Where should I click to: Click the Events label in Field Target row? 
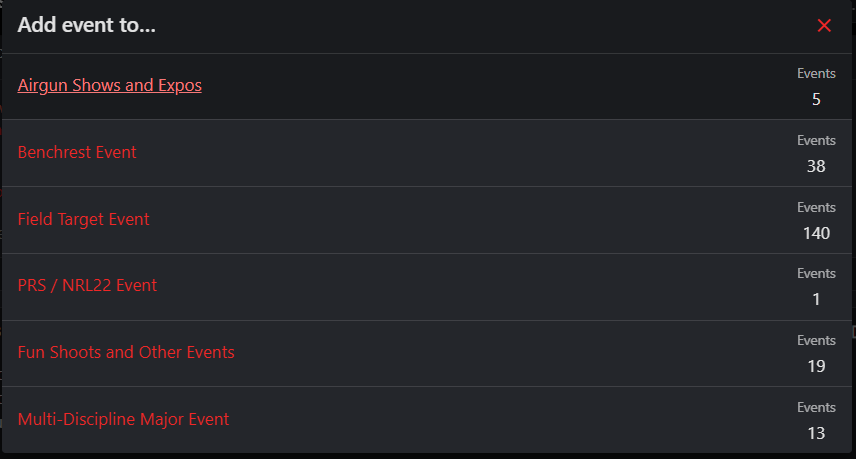pos(816,208)
